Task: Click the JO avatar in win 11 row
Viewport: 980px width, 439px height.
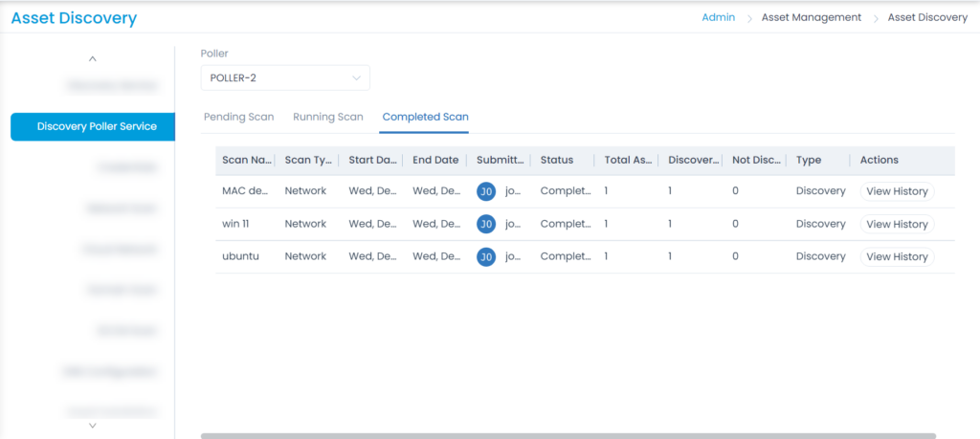Action: (486, 224)
